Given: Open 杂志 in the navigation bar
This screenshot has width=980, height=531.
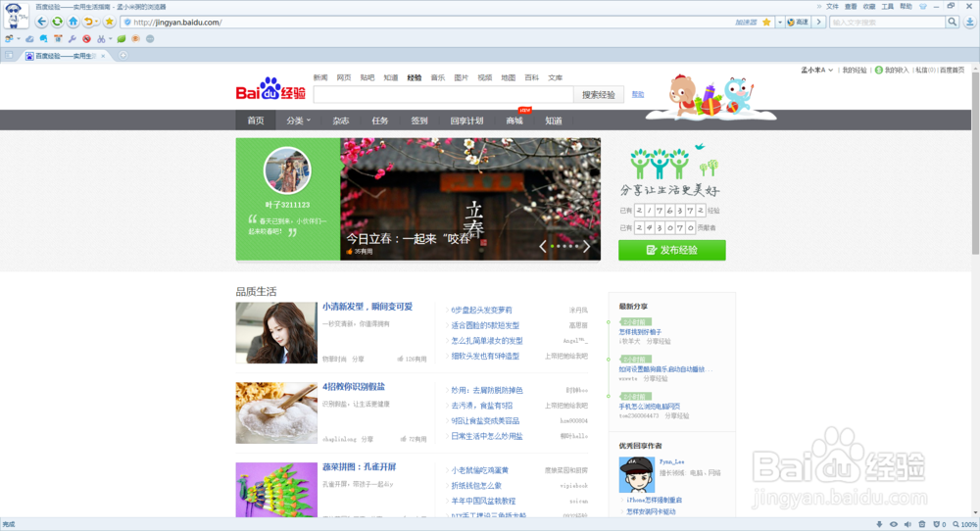Looking at the screenshot, I should tap(341, 121).
